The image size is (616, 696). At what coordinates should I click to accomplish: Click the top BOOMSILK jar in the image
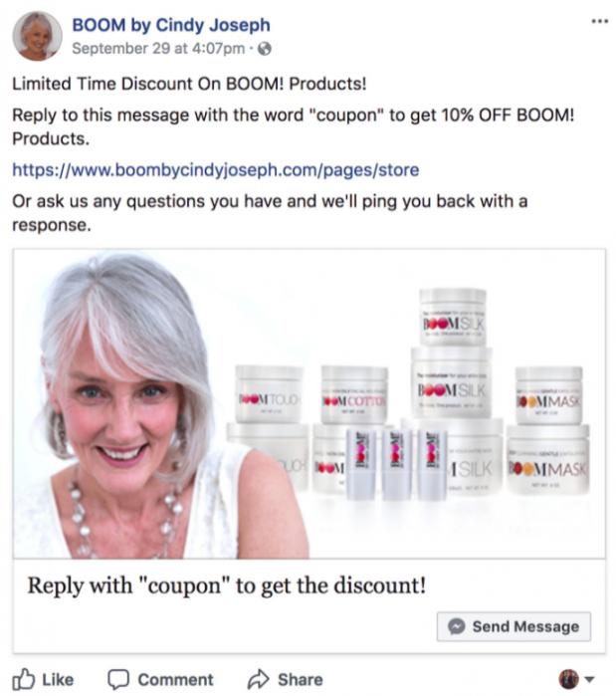[453, 317]
